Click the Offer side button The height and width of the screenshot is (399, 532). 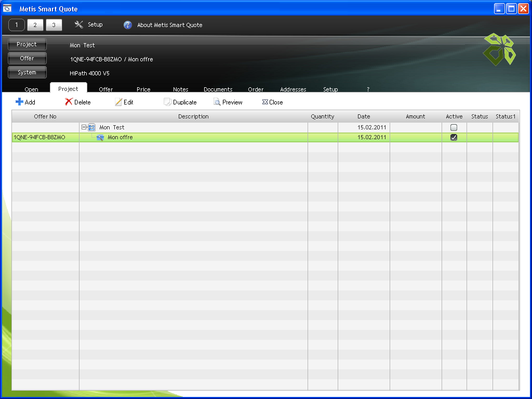tap(27, 58)
